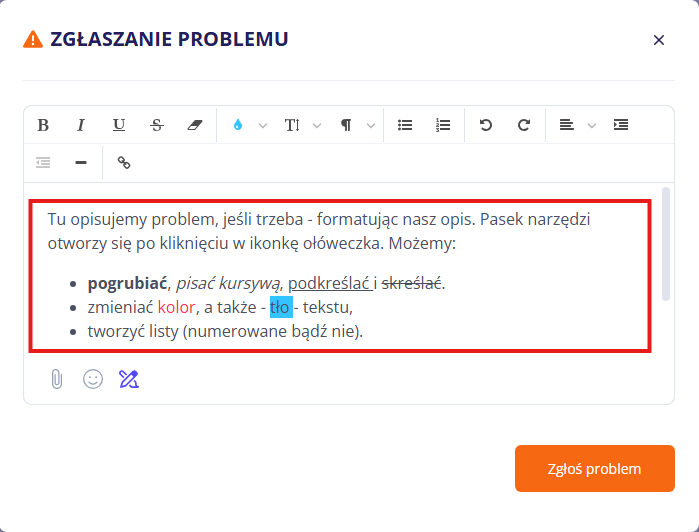Image resolution: width=699 pixels, height=532 pixels.
Task: Click the underlined word "podkreślać"
Action: (329, 284)
